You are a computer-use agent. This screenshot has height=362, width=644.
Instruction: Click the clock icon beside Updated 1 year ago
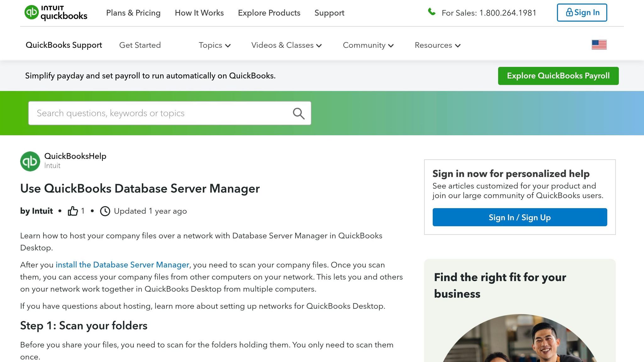tap(105, 211)
